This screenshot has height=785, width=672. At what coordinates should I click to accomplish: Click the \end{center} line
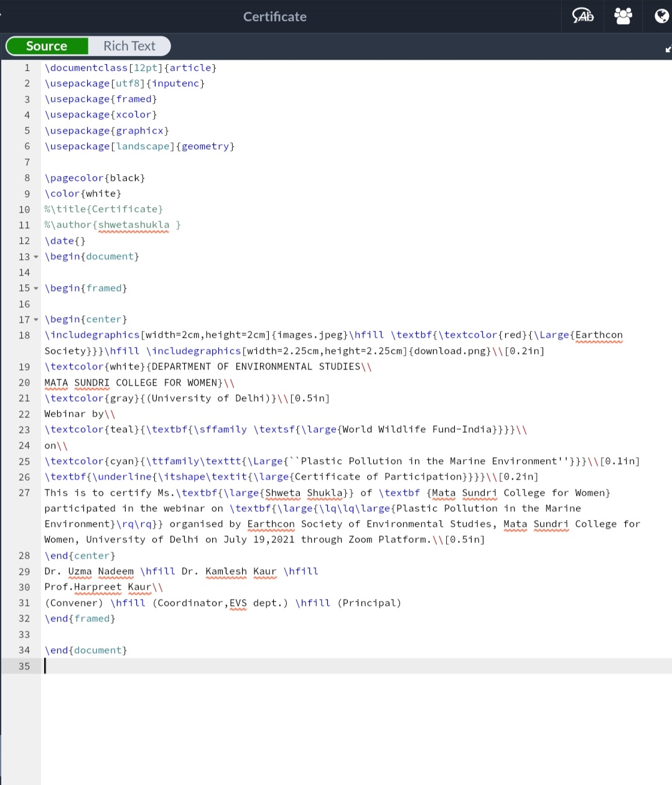coord(80,555)
